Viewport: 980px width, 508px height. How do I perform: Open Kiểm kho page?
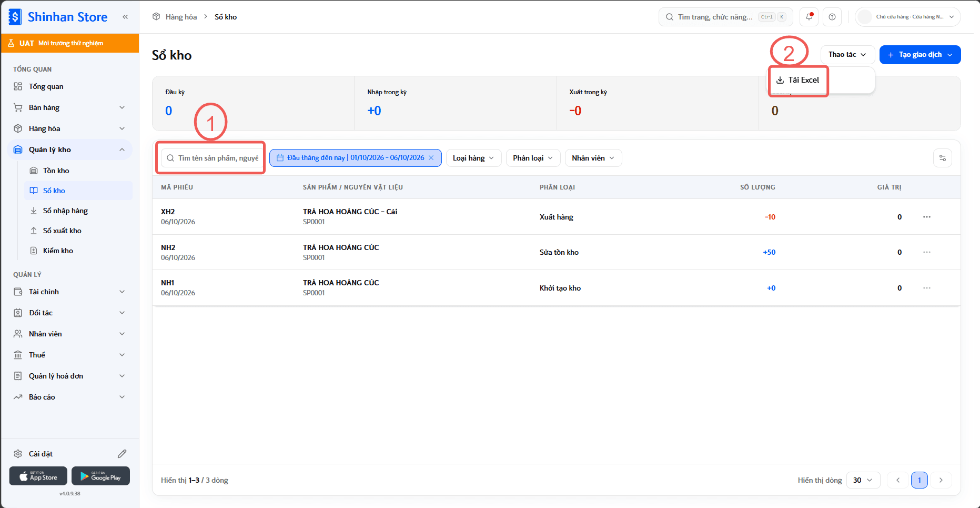[x=78, y=251]
